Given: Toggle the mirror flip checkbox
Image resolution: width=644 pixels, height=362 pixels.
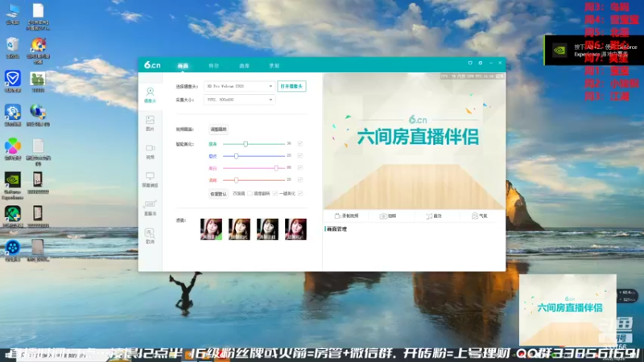Looking at the screenshot, I should (275, 193).
